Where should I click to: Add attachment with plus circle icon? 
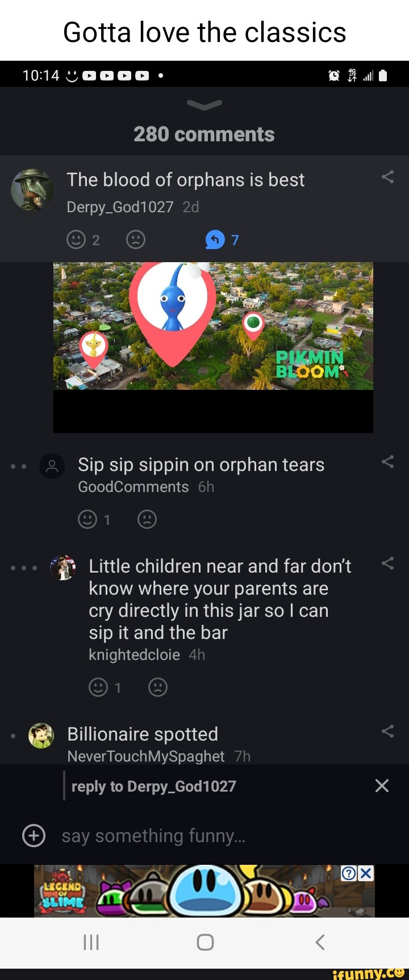click(34, 835)
